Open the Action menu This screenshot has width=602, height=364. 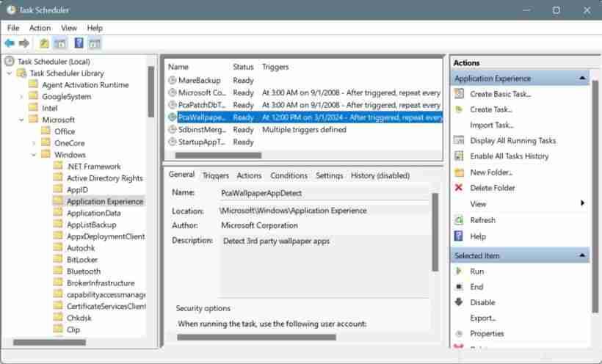(x=40, y=28)
